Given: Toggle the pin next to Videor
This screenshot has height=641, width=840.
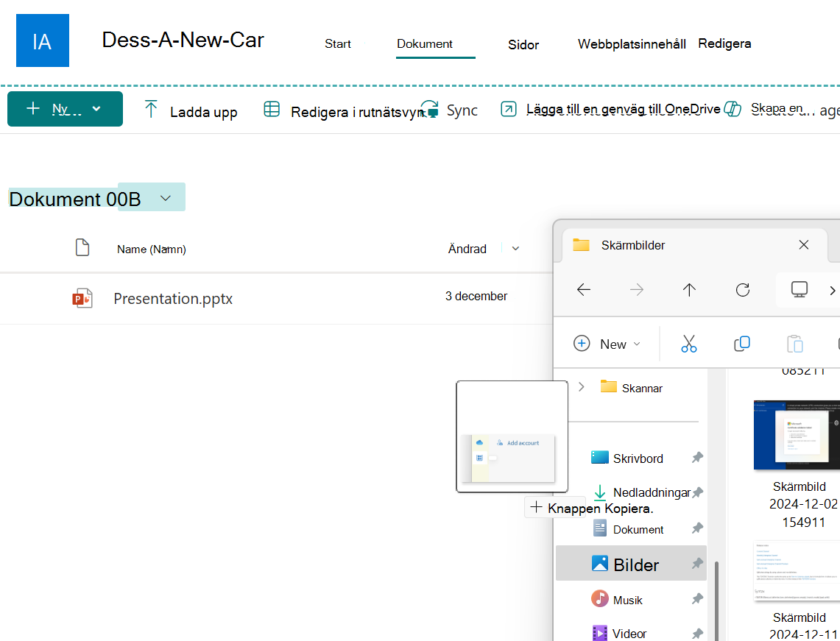Looking at the screenshot, I should [x=697, y=634].
